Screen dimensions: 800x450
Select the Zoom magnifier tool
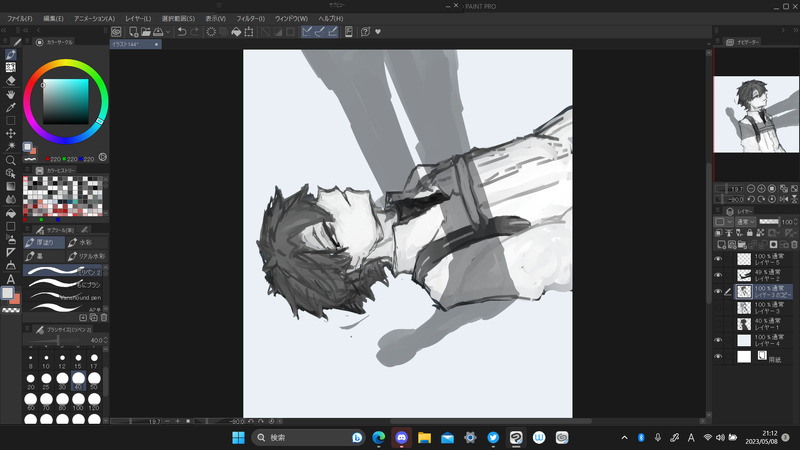(x=10, y=160)
